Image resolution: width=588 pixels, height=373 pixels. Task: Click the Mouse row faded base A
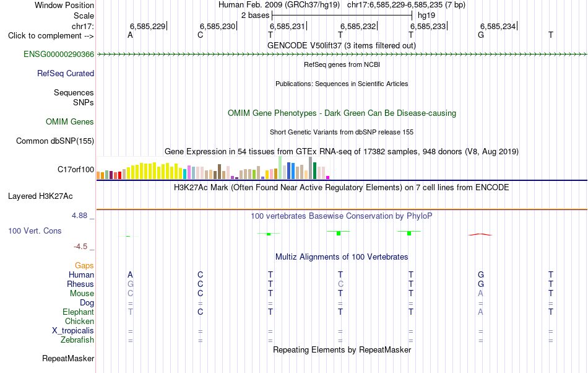(480, 294)
